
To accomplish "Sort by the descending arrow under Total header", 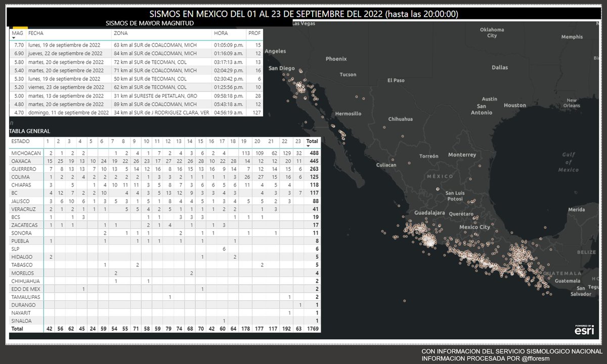I will 309,146.
